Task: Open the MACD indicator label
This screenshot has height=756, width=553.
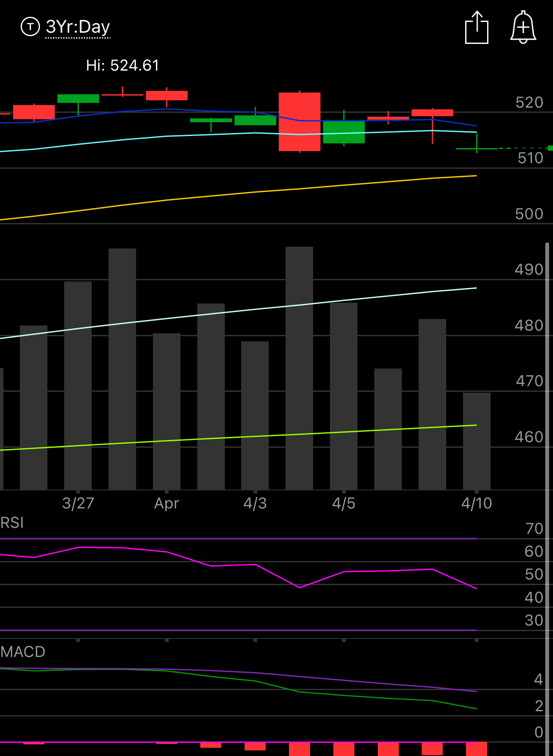Action: 23,652
